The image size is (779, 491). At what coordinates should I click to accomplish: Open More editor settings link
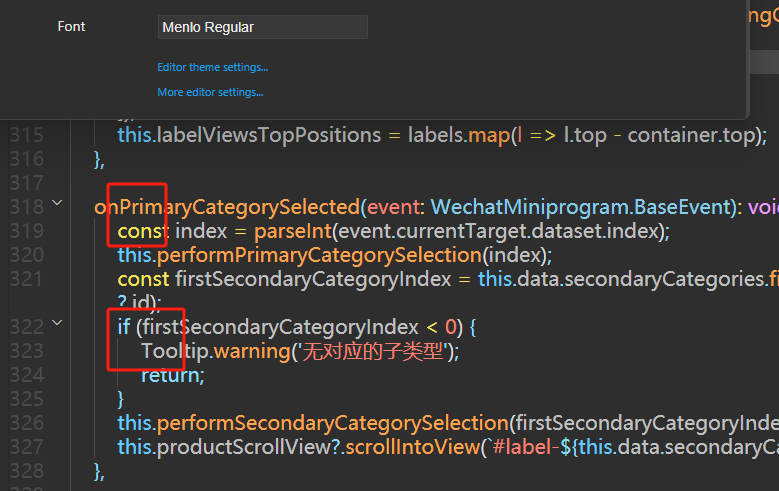tap(210, 93)
